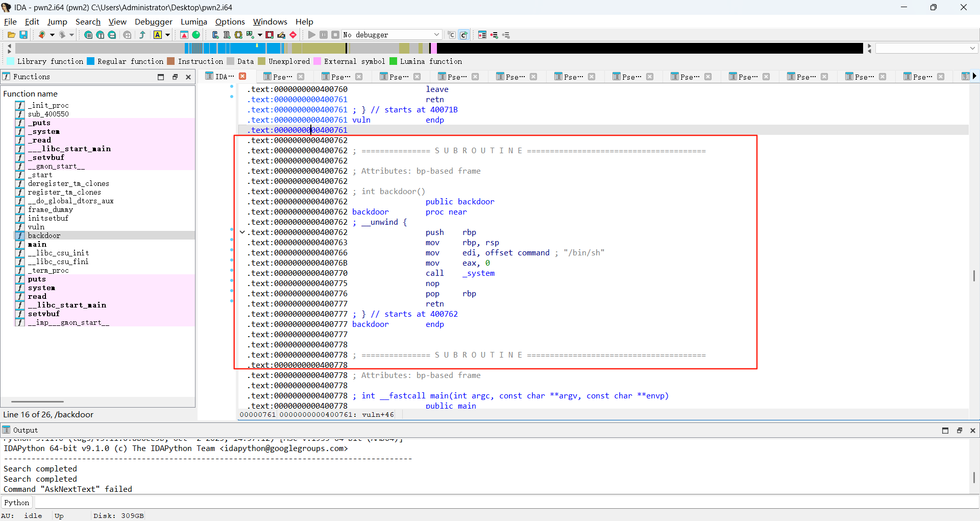Open the Options menu
The width and height of the screenshot is (980, 521).
[x=230, y=21]
